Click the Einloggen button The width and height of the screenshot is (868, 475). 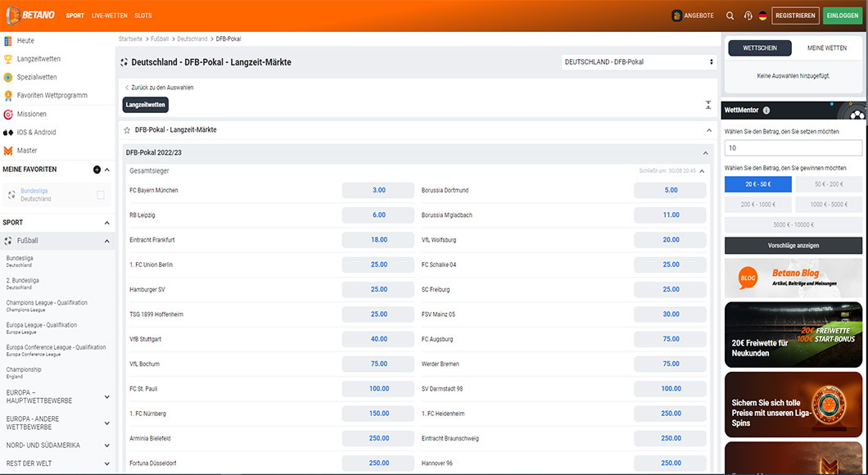pos(843,16)
